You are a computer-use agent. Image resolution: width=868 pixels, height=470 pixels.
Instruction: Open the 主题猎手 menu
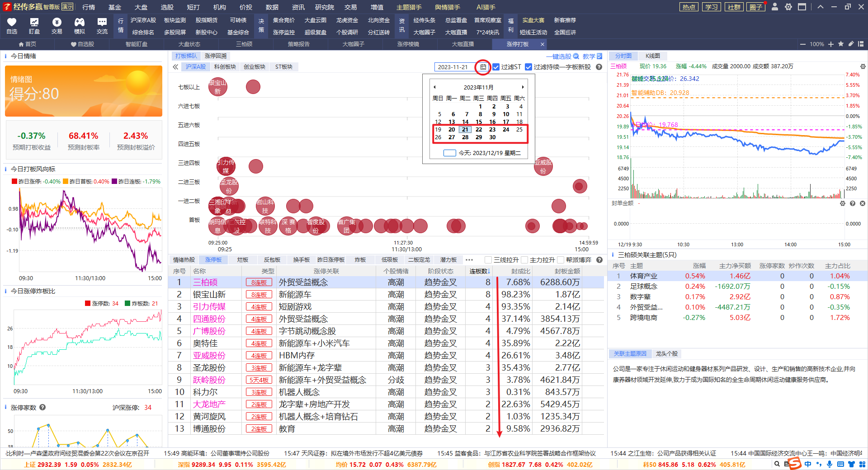(x=409, y=7)
